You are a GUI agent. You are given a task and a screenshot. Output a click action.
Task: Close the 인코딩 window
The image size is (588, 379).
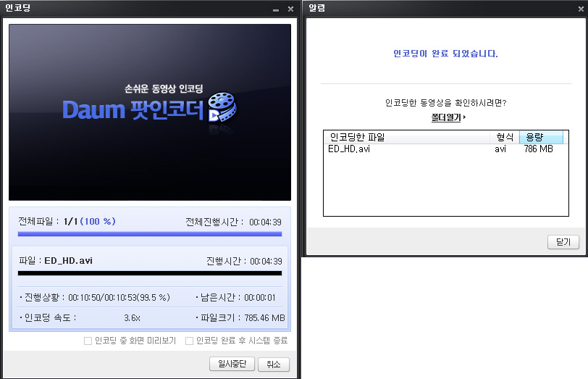(290, 9)
